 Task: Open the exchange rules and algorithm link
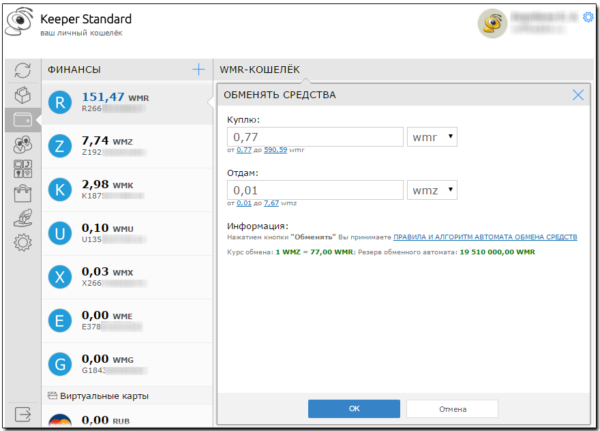point(485,237)
